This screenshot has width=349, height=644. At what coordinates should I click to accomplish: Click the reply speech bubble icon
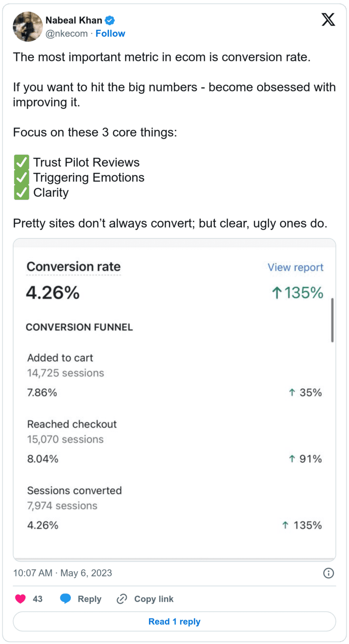tap(65, 599)
